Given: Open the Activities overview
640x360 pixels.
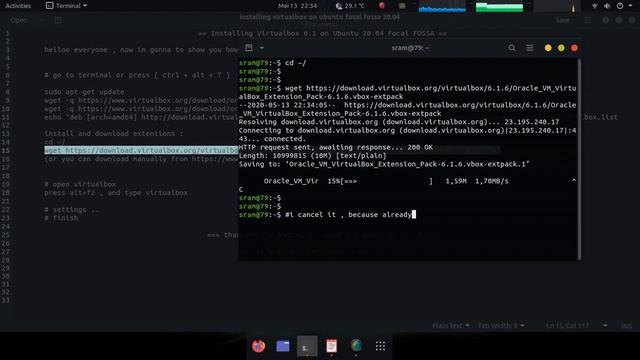Looking at the screenshot, I should point(18,6).
